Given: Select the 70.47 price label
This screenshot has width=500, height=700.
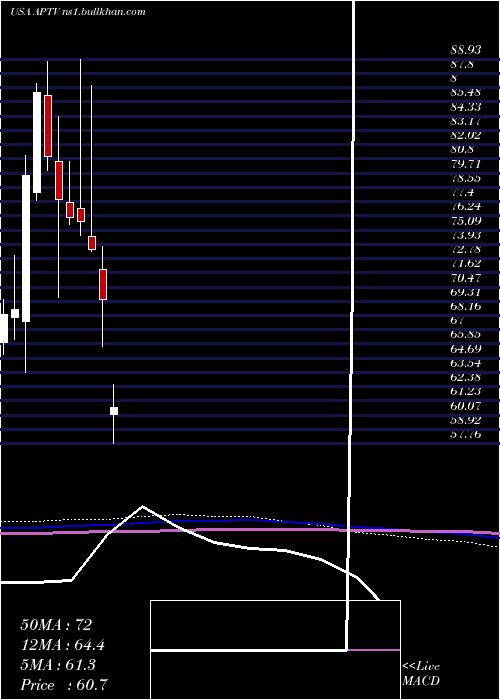Looking at the screenshot, I should coord(465,278).
